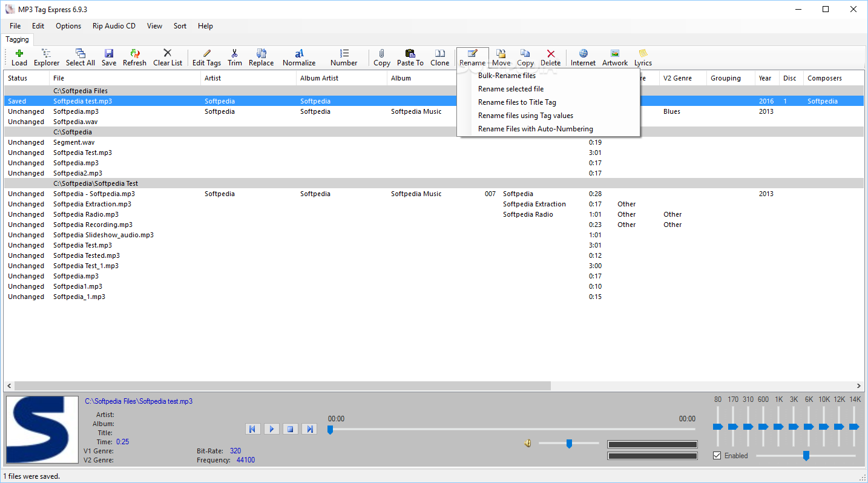This screenshot has width=868, height=483.
Task: Open the Explorer tool
Action: [47, 57]
